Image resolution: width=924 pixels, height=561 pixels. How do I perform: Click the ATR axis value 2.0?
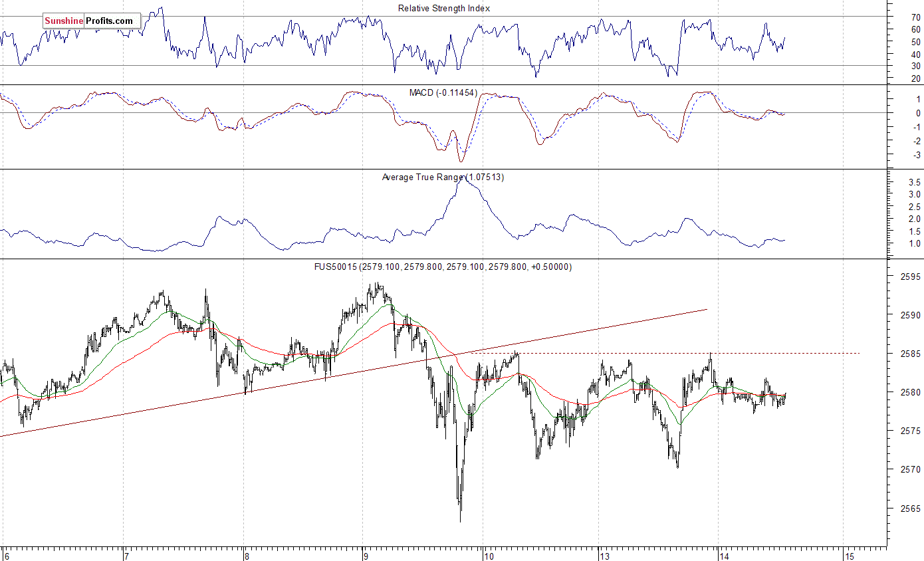click(x=914, y=219)
